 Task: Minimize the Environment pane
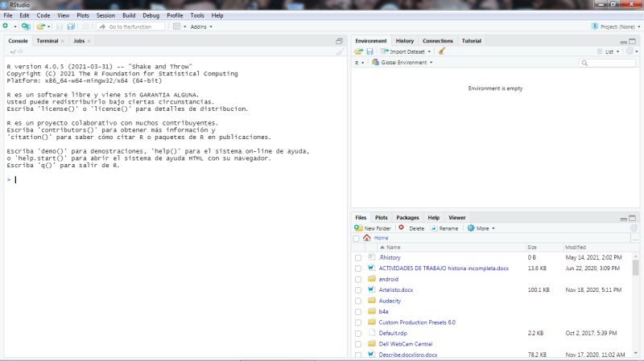[x=623, y=42]
